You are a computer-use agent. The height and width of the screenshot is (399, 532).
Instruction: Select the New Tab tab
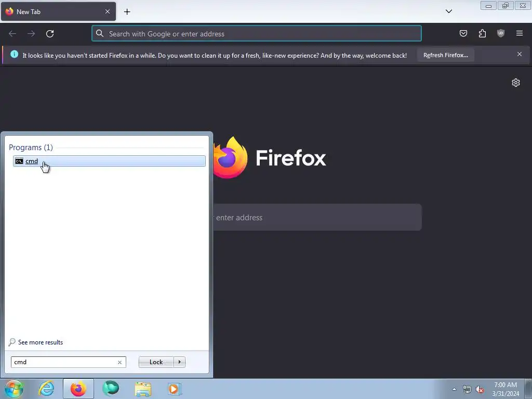pos(58,11)
